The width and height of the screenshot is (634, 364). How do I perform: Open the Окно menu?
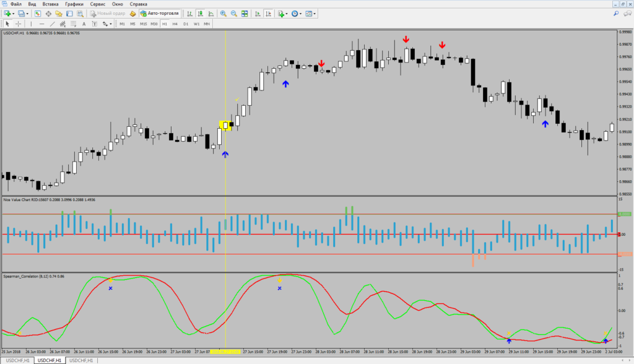point(117,4)
